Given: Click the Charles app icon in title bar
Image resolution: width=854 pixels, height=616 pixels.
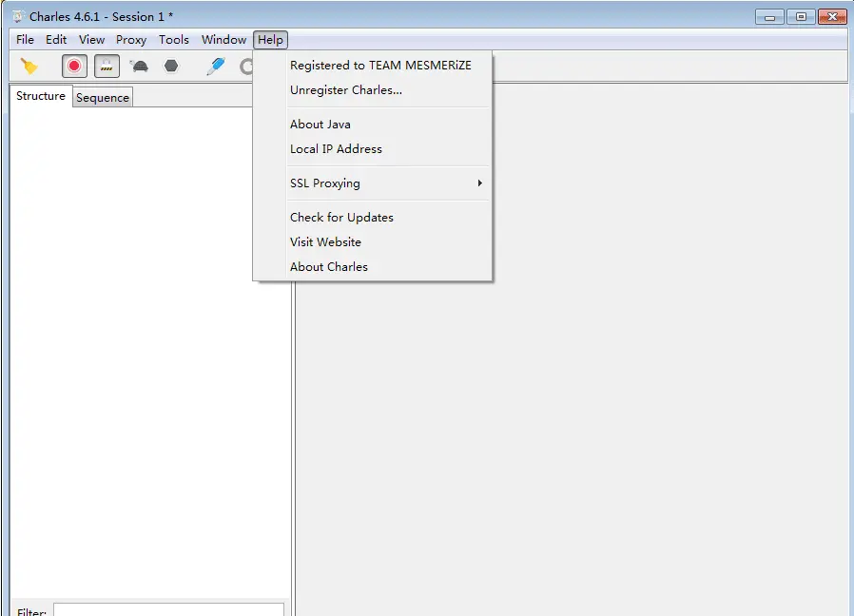Looking at the screenshot, I should (17, 17).
